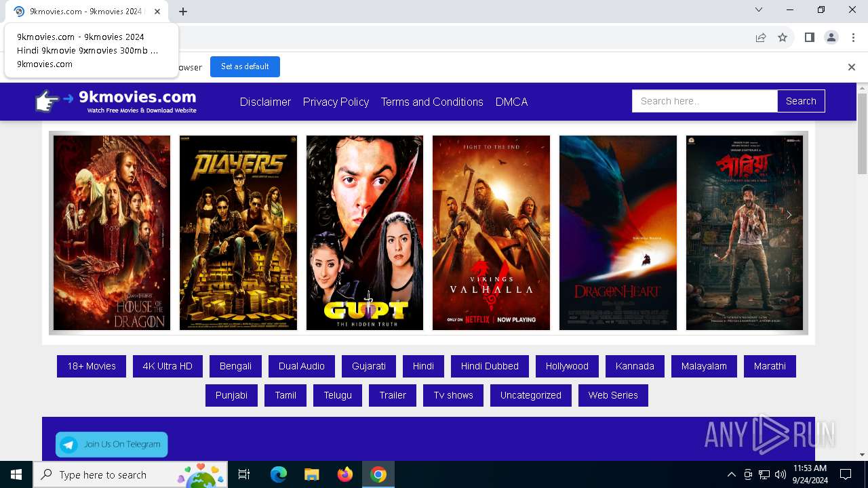Open the Privacy Policy page
This screenshot has height=488, width=868.
pos(336,102)
